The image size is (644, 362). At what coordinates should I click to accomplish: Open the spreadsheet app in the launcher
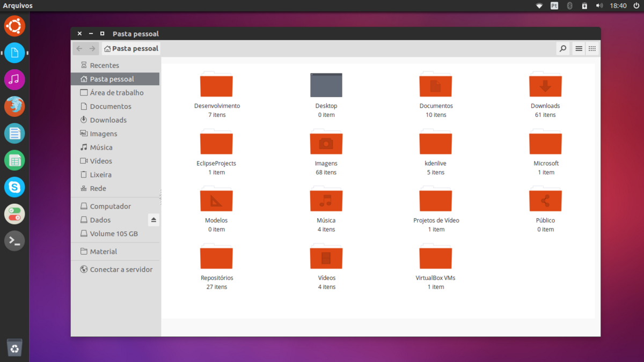14,160
